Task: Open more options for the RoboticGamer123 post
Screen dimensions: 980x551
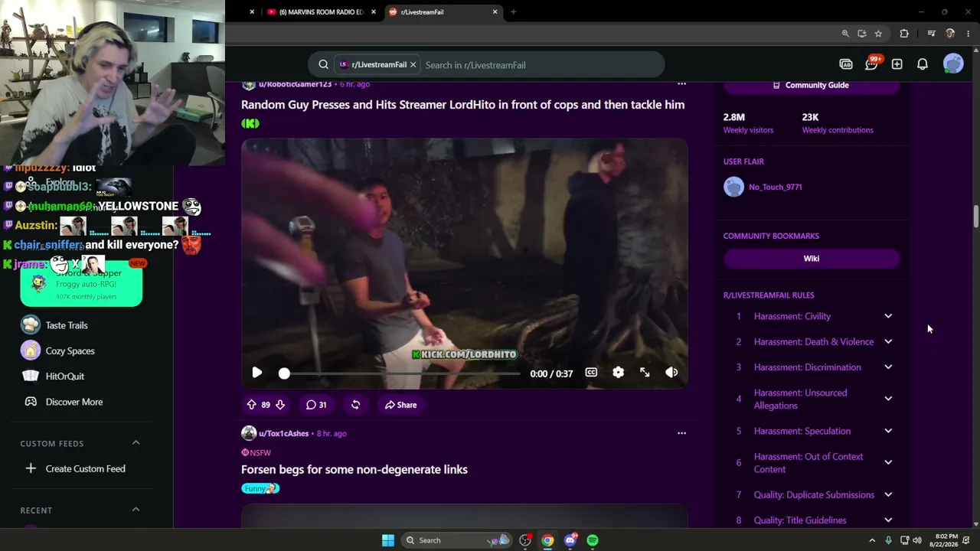Action: point(681,84)
